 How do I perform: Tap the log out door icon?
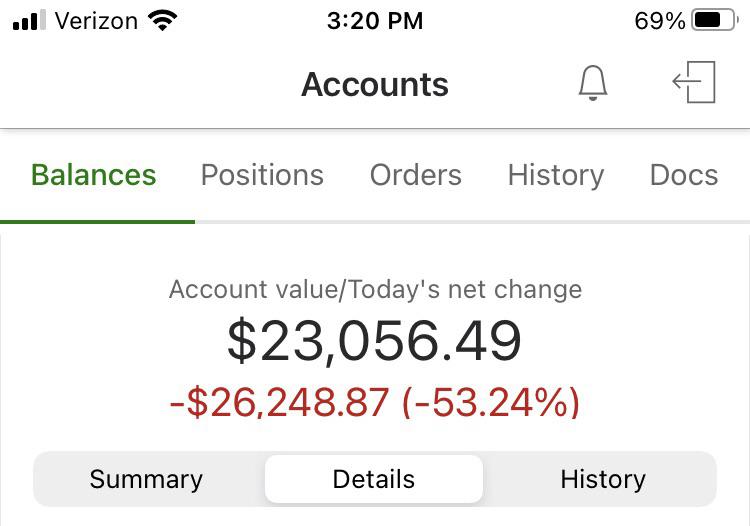[695, 83]
